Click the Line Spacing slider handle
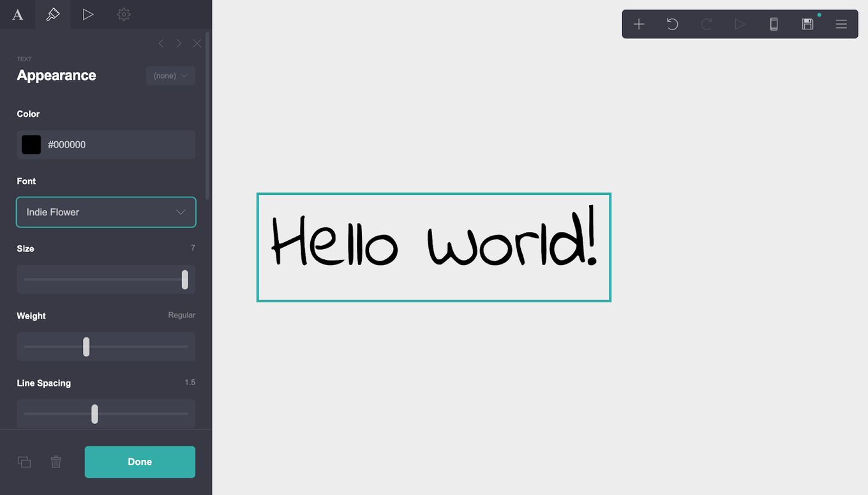Image resolution: width=868 pixels, height=495 pixels. tap(94, 414)
